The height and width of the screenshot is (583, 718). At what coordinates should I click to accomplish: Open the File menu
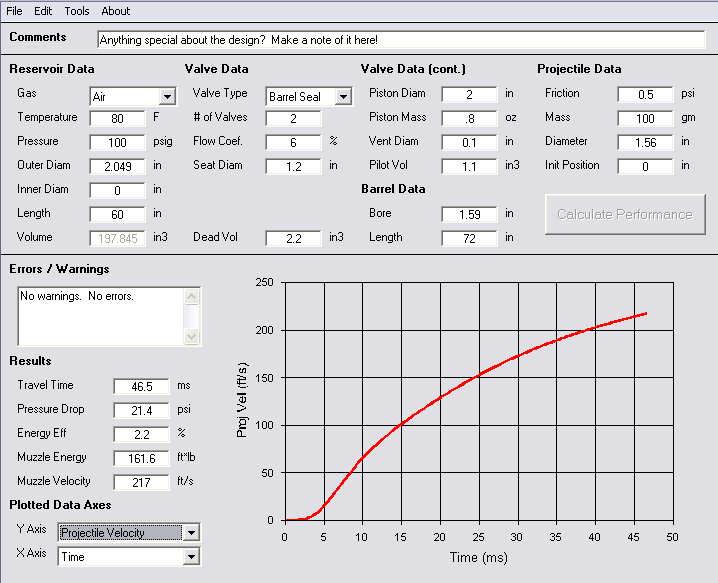(x=14, y=11)
